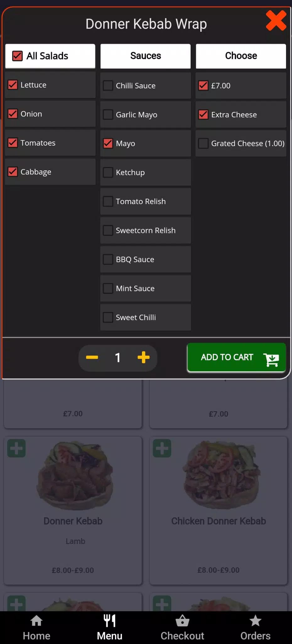Toggle the Garlic Mayo checkbox

tap(108, 114)
